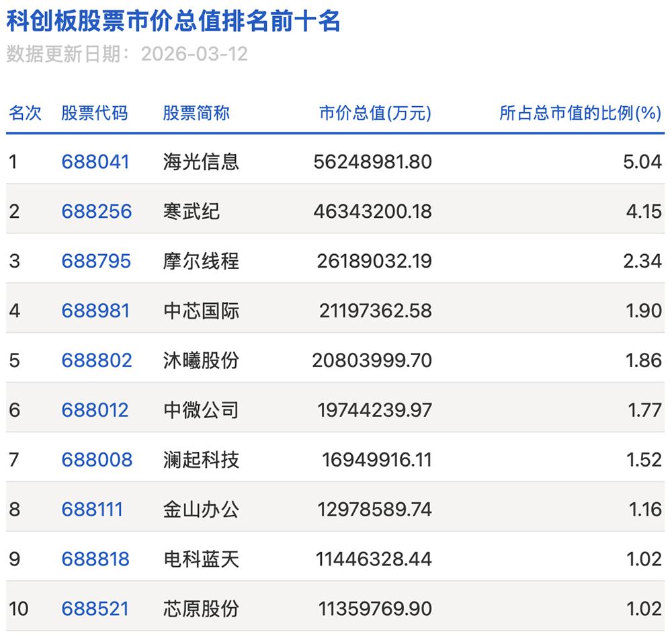Click the 股票代码 column header
The width and height of the screenshot is (672, 636).
[86, 114]
